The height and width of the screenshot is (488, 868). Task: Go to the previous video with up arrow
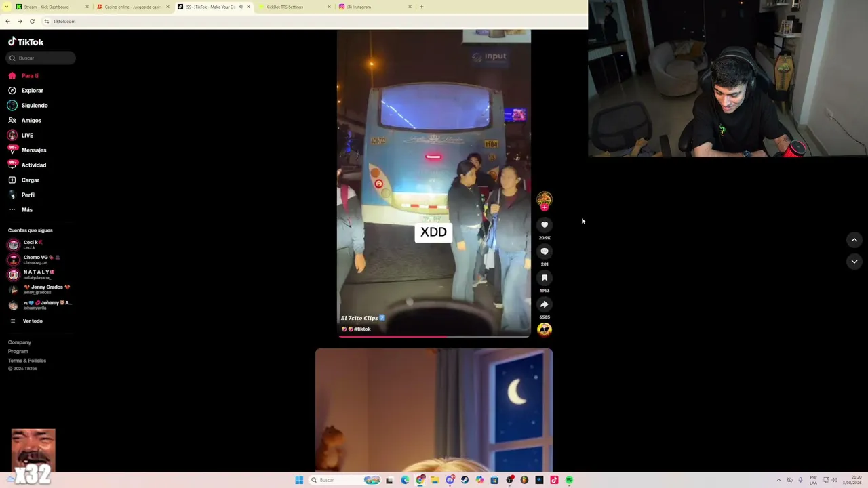pyautogui.click(x=854, y=240)
